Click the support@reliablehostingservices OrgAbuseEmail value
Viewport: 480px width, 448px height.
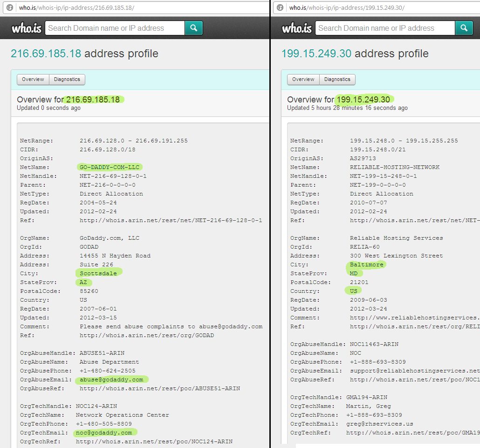point(415,371)
